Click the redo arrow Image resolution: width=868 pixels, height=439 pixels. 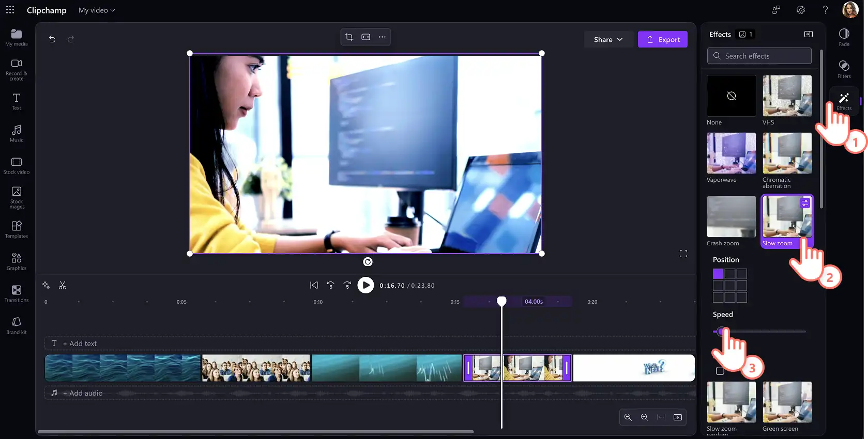coord(71,39)
